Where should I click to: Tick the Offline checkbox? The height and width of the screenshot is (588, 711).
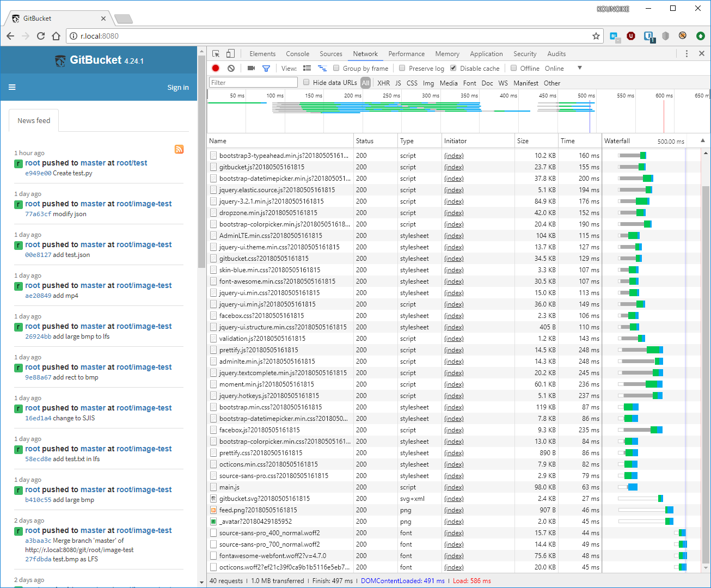(x=513, y=68)
